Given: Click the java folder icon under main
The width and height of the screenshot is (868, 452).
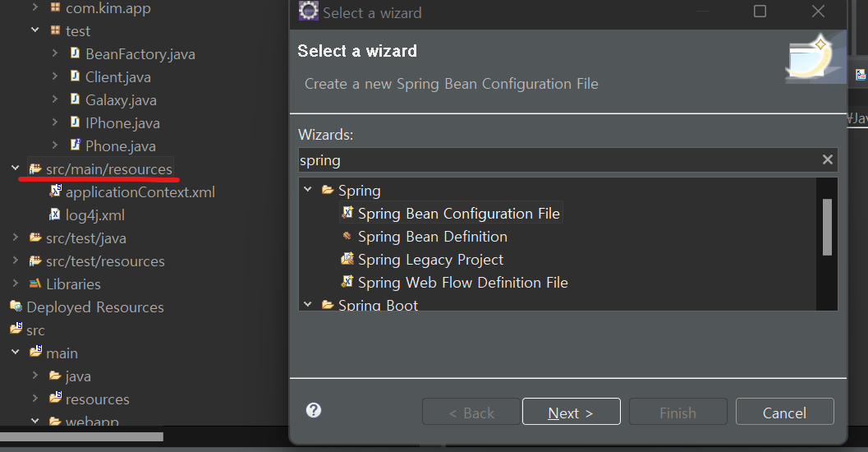Looking at the screenshot, I should 55,376.
